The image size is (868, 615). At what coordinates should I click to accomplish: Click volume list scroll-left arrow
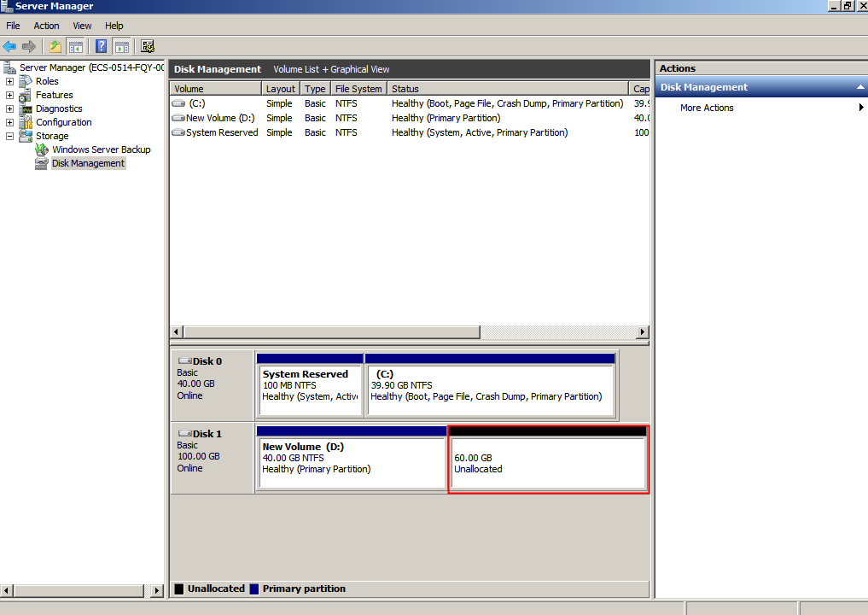(177, 332)
